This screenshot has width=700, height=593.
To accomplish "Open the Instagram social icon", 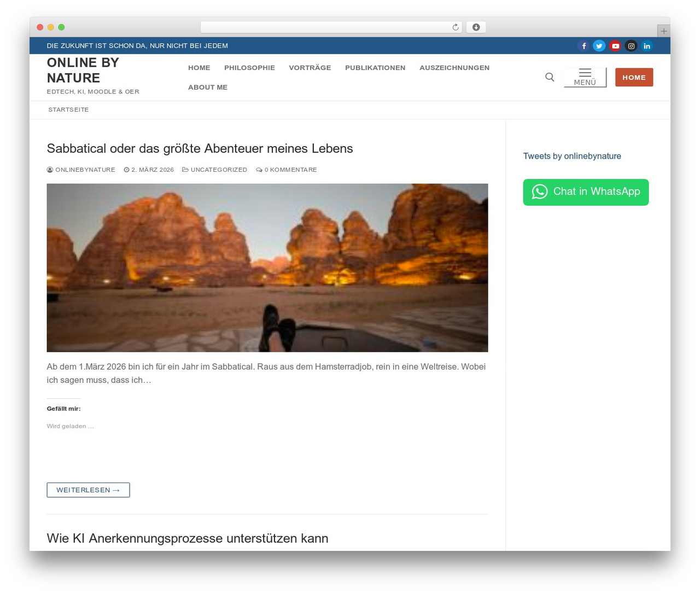I will tap(631, 46).
